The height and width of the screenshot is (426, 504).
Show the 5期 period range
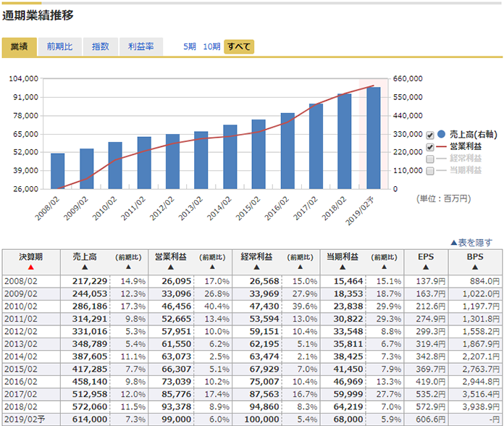tap(190, 47)
